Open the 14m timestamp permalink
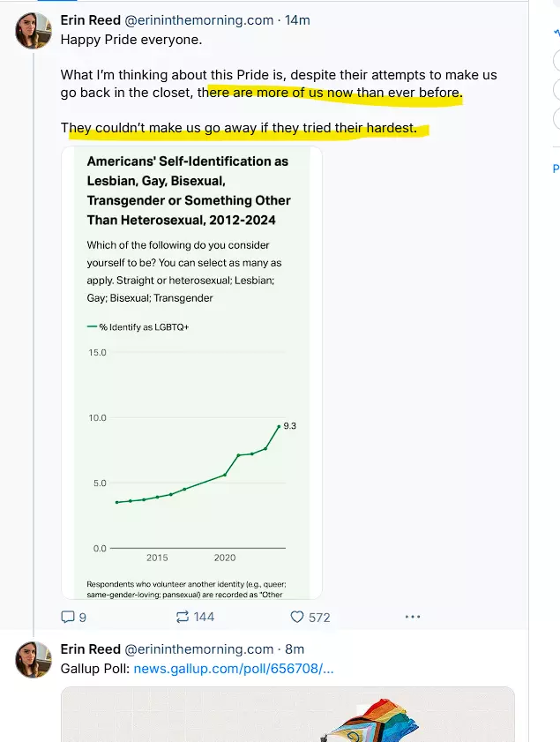This screenshot has height=742, width=560. tap(299, 19)
